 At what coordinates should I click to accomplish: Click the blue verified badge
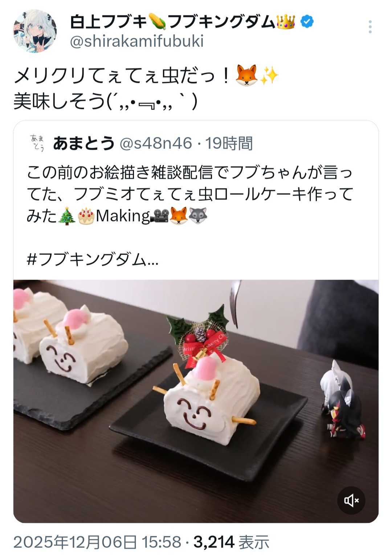[x=308, y=22]
